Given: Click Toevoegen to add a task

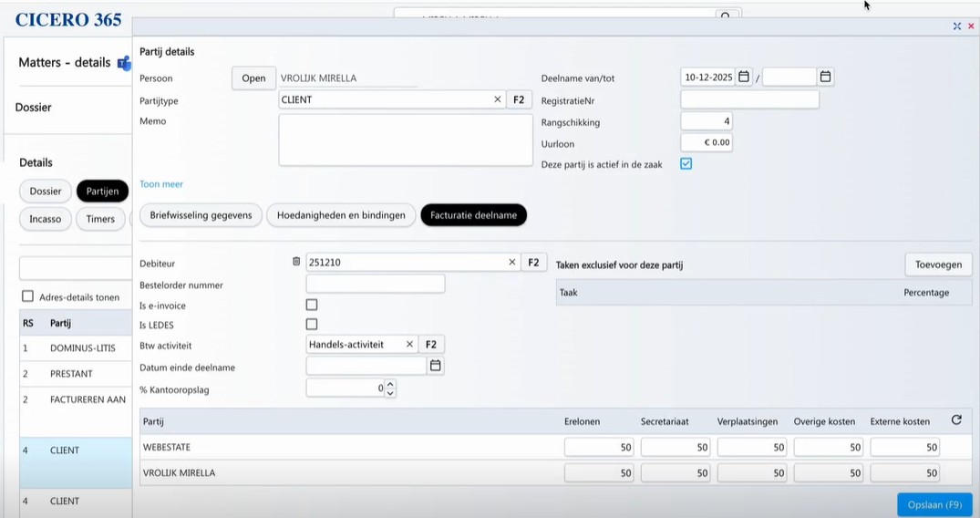Looking at the screenshot, I should (x=938, y=264).
